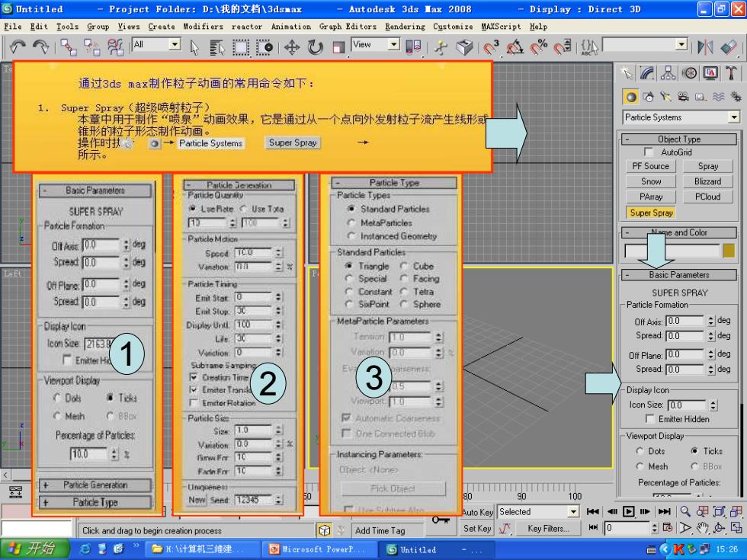The height and width of the screenshot is (560, 747).
Task: Open the Utilities hammer panel icon
Action: pyautogui.click(x=731, y=73)
